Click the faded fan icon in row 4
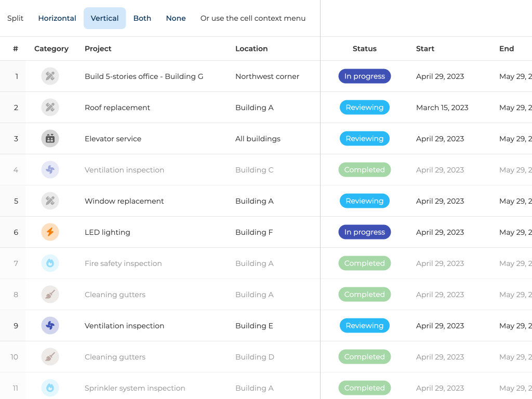The width and height of the screenshot is (532, 399). pyautogui.click(x=50, y=170)
